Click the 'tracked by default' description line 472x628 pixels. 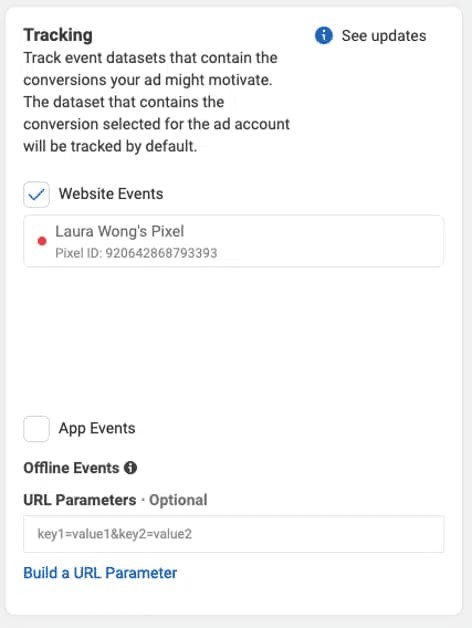110,146
